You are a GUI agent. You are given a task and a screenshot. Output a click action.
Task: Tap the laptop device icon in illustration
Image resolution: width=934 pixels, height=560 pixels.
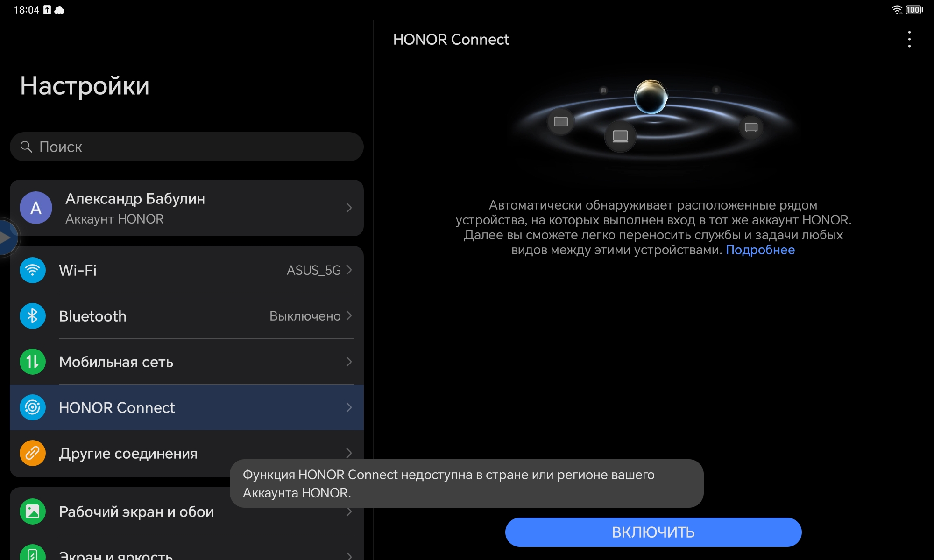(x=620, y=136)
